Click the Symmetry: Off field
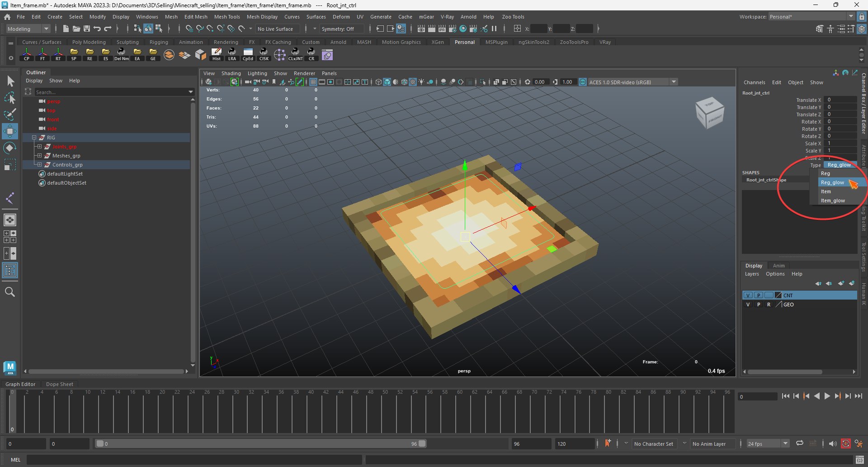The height and width of the screenshot is (467, 868). (341, 29)
